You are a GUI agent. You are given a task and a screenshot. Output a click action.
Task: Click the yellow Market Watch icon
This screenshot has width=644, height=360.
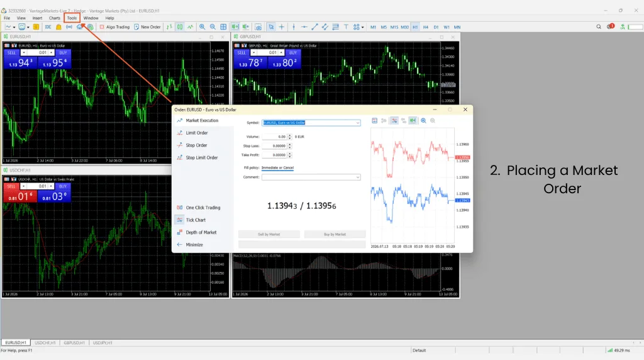click(x=36, y=27)
